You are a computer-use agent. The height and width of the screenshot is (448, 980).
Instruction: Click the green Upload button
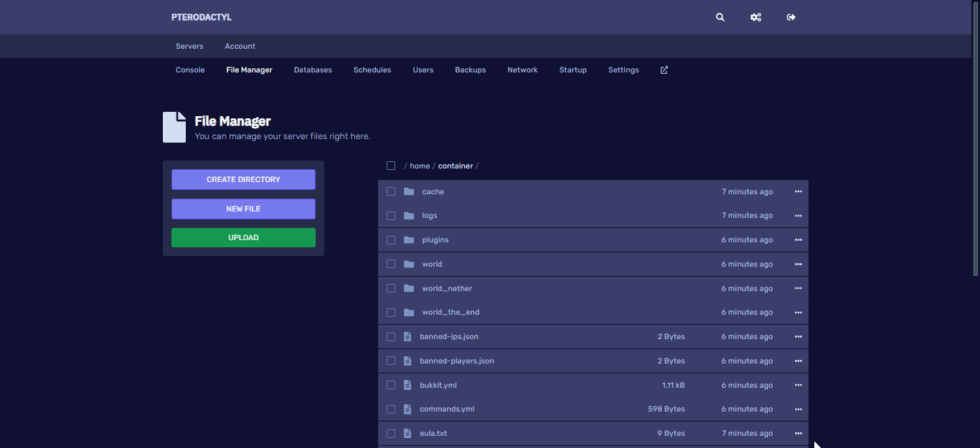[x=243, y=237]
